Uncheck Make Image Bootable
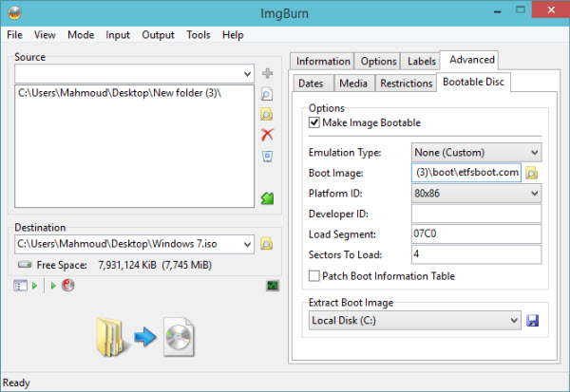 [x=314, y=122]
